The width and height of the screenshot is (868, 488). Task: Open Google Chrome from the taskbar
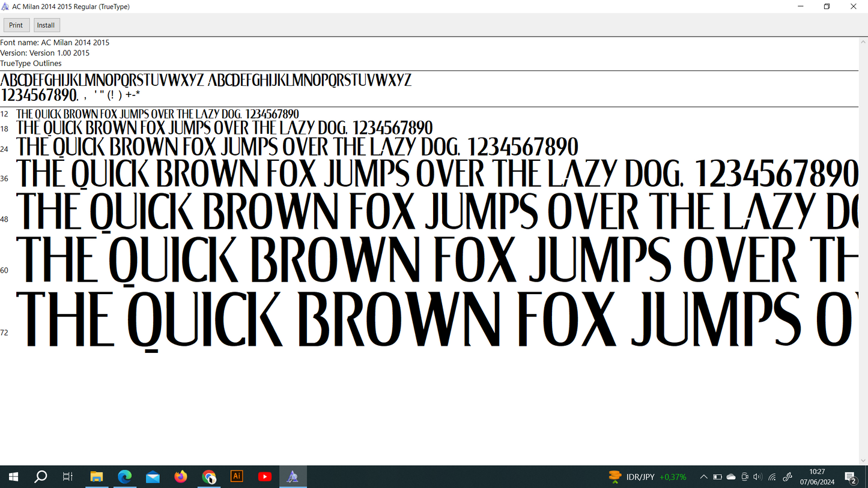click(x=209, y=477)
